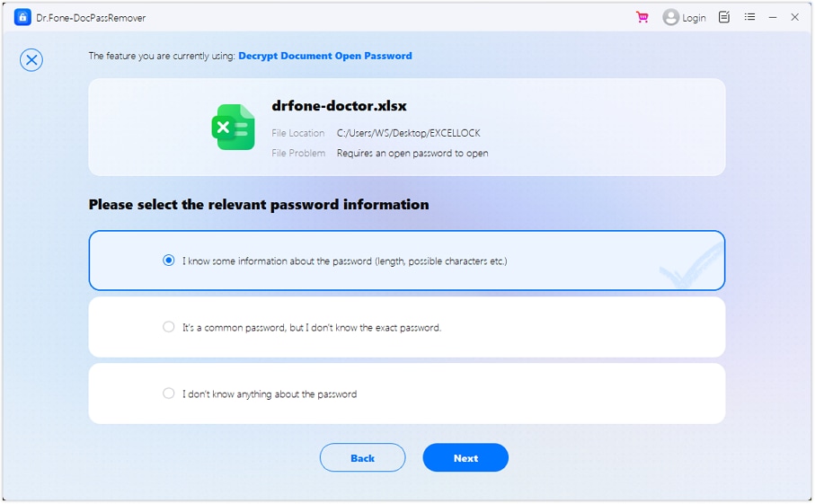Close the application window
This screenshot has width=815, height=504.
pos(794,17)
